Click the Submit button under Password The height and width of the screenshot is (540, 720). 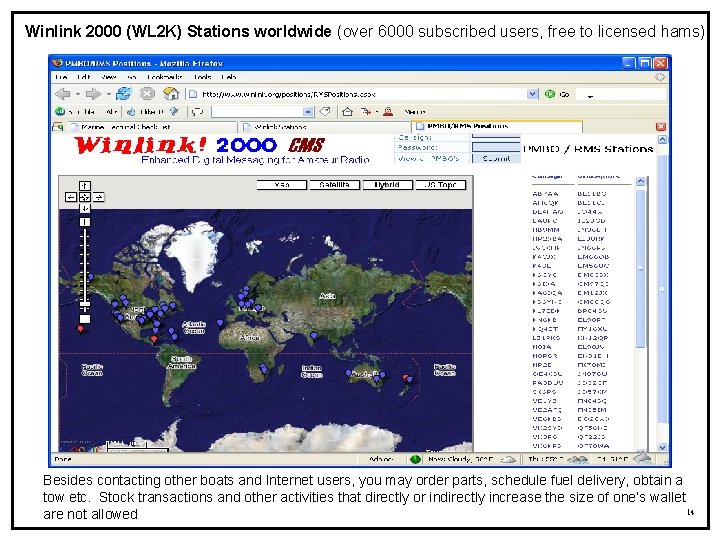point(496,158)
